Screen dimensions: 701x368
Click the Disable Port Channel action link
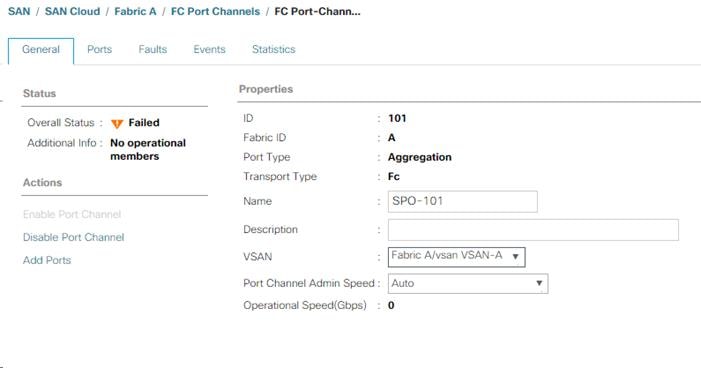click(73, 237)
